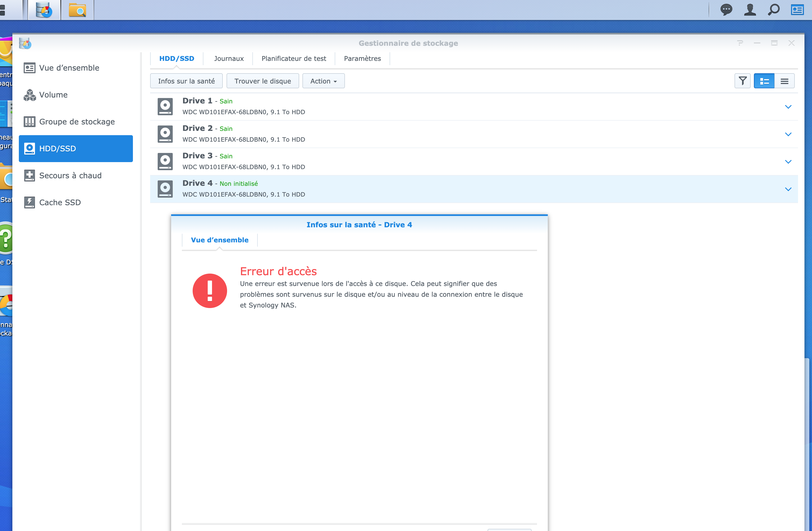
Task: Open the user account icon
Action: [750, 10]
